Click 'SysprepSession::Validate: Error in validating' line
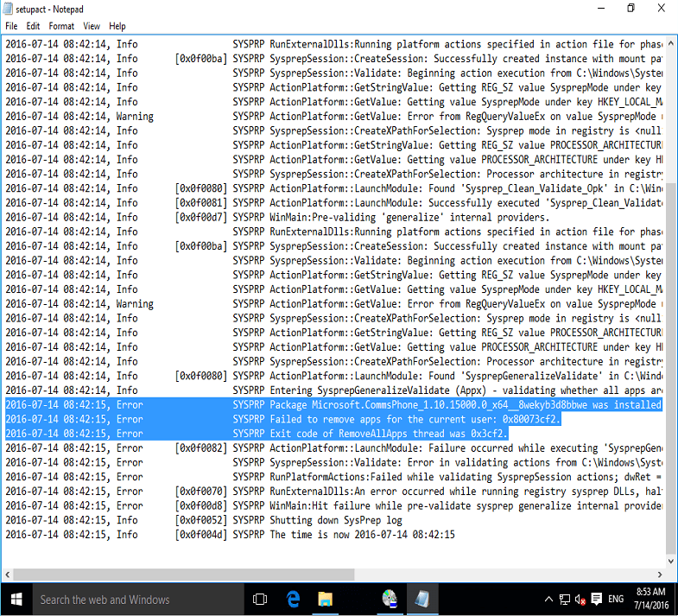Image resolution: width=678 pixels, height=616 pixels. 333,462
